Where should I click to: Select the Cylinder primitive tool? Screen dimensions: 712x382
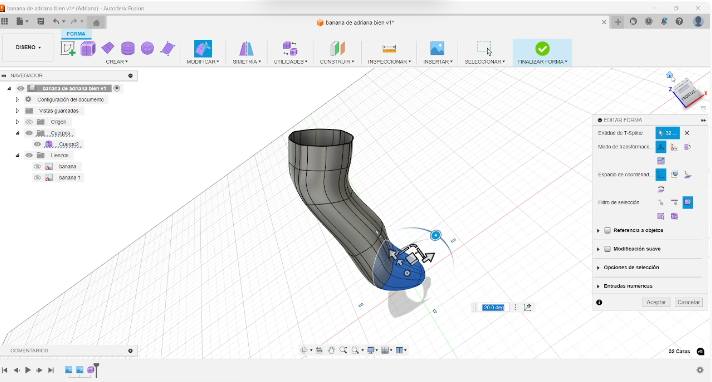[x=128, y=48]
